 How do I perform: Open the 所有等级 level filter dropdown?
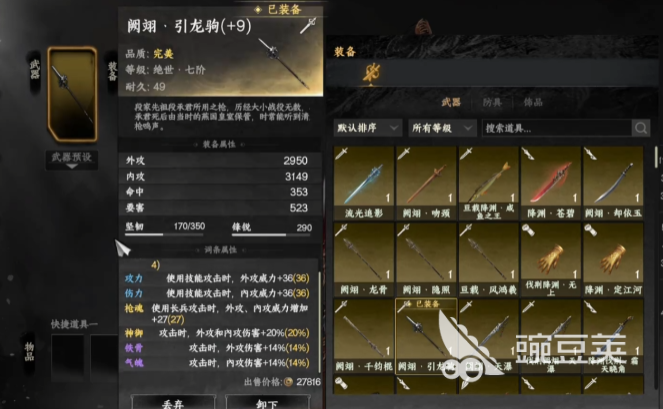(442, 128)
